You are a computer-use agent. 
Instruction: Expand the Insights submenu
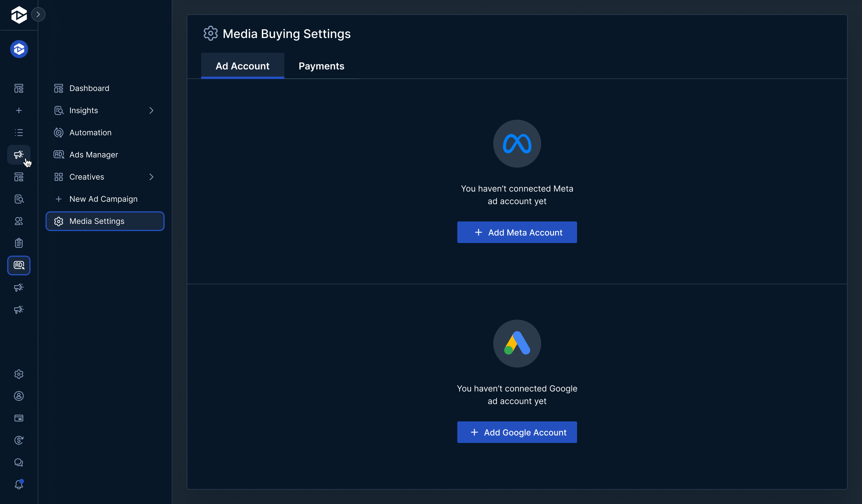click(151, 110)
